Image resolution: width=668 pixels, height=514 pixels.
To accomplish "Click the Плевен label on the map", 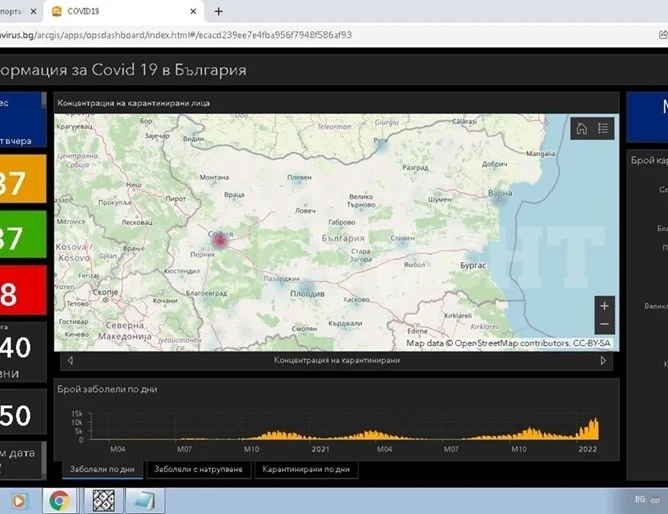I will tap(299, 177).
